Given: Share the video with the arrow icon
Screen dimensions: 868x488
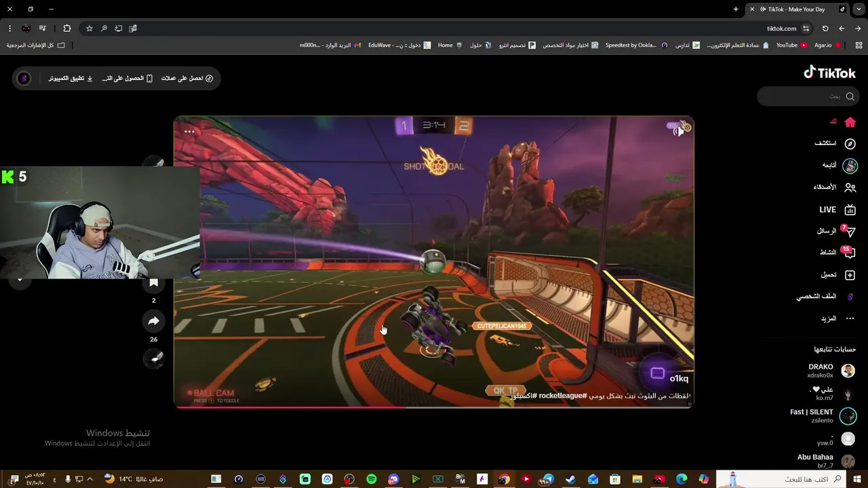Looking at the screenshot, I should 153,321.
